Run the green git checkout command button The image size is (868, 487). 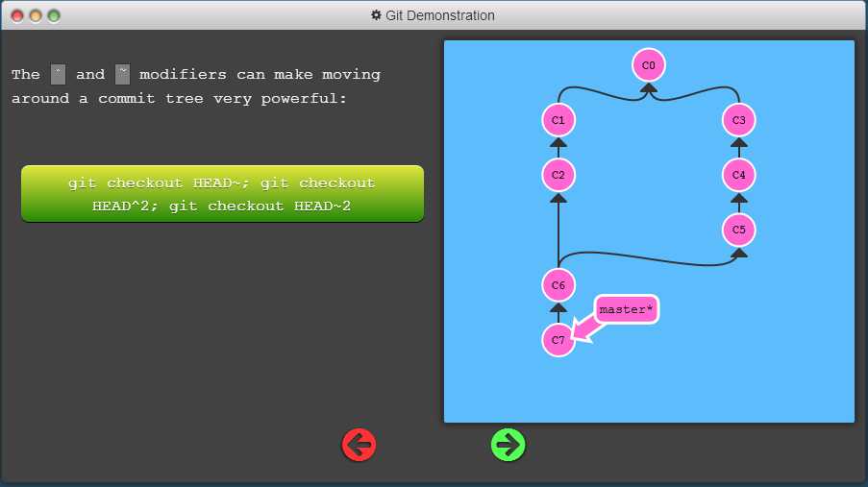point(223,194)
